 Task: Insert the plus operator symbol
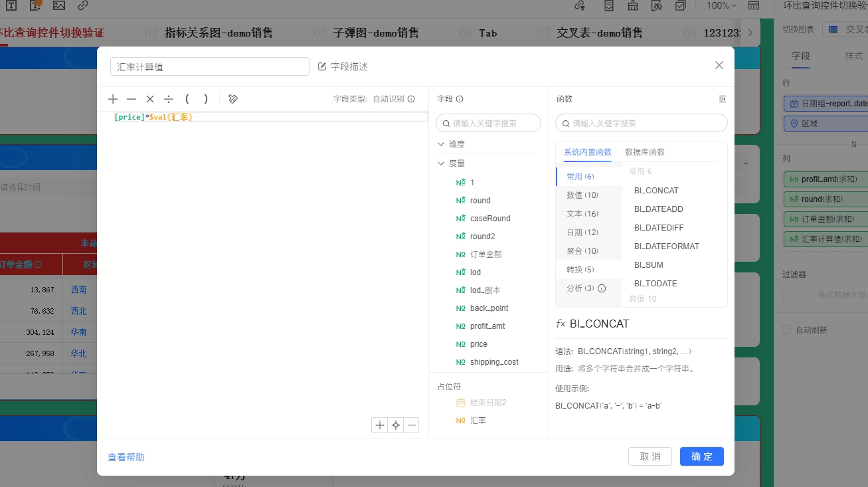(113, 99)
